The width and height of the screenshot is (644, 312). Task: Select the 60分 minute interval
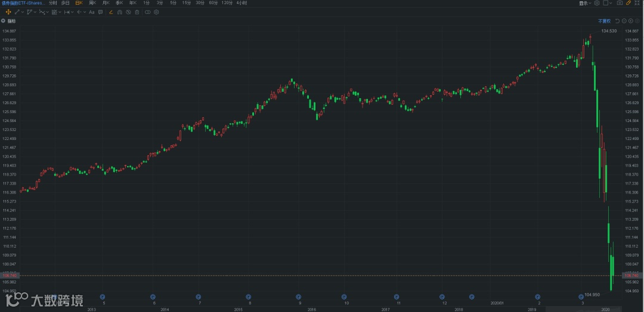coord(213,3)
